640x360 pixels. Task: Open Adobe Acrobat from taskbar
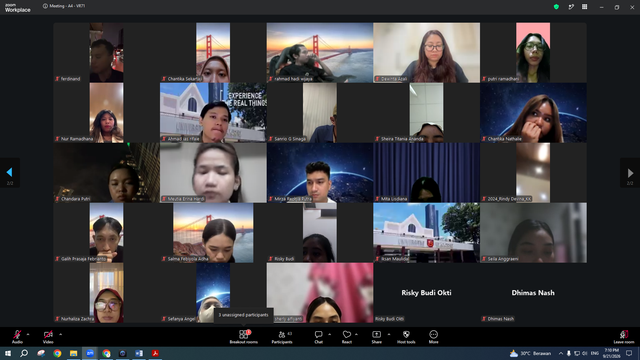click(155, 353)
